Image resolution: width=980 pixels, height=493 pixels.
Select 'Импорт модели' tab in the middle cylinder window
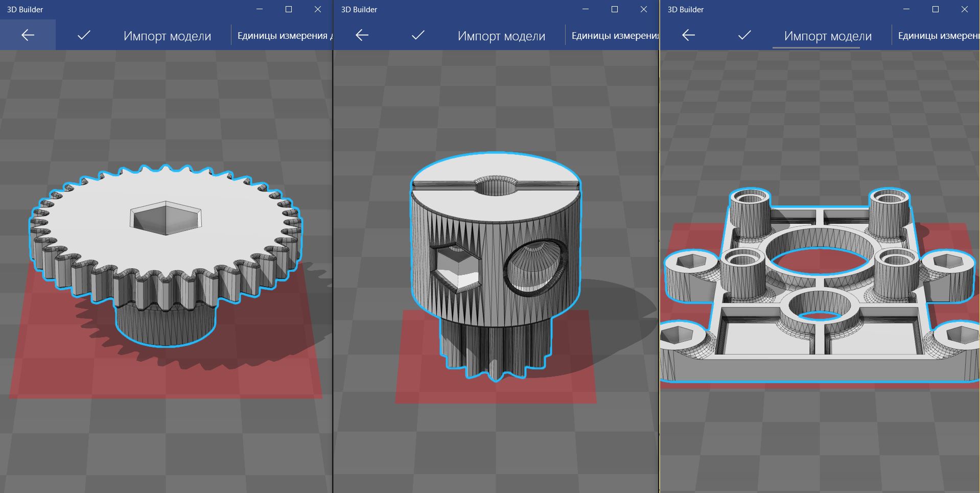[x=501, y=36]
